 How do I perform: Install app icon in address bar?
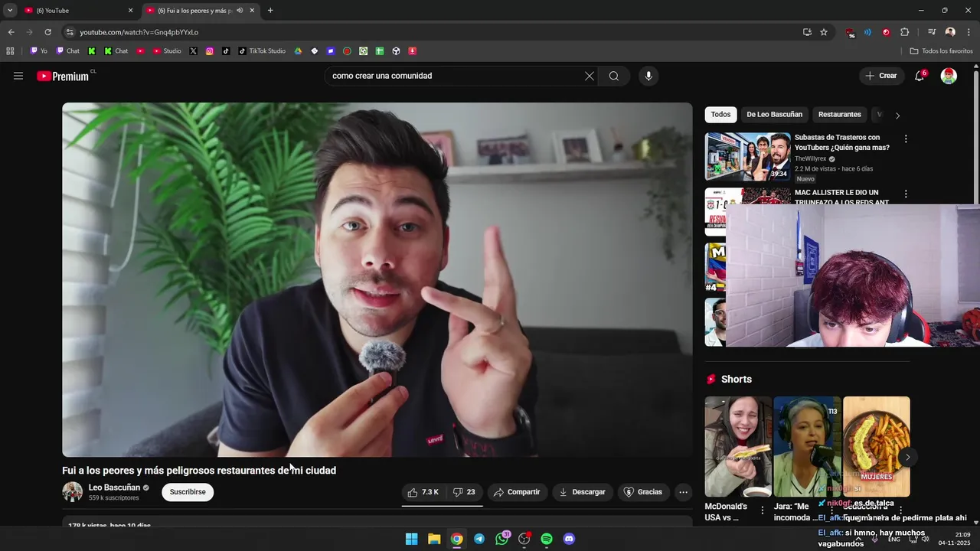807,32
